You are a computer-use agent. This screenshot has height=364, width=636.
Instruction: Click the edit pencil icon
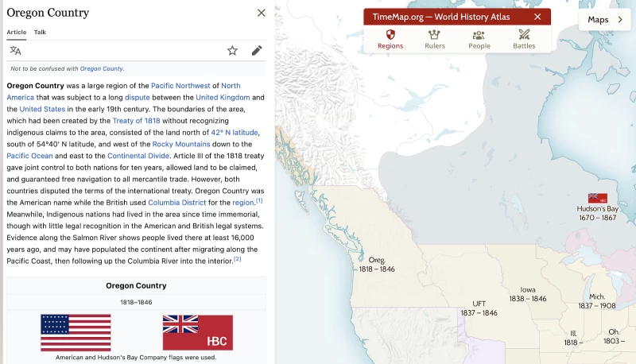pos(257,50)
